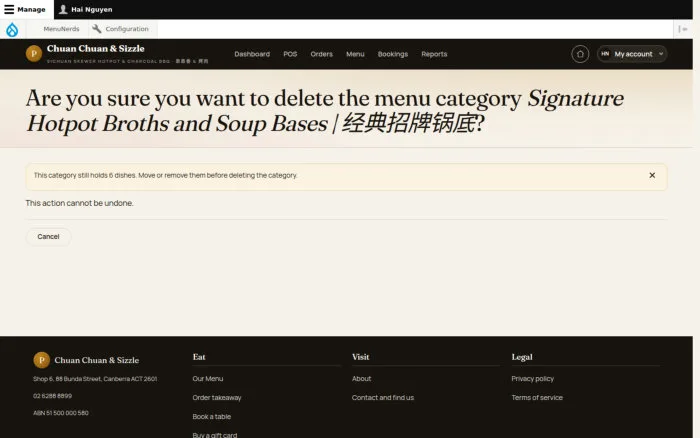Click the header subtitle tagline text

tap(128, 61)
